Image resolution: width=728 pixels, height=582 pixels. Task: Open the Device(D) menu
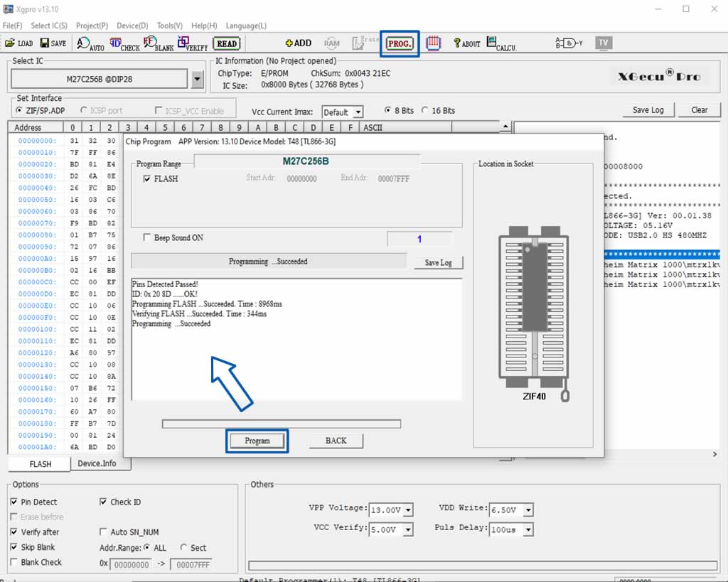pos(132,26)
